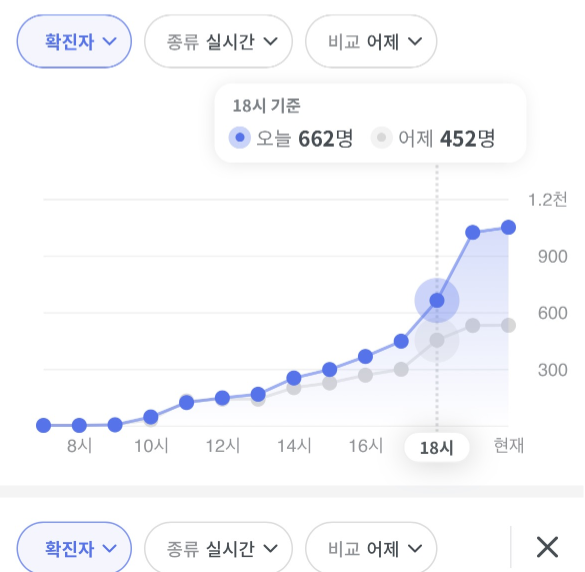This screenshot has width=585, height=572.
Task: Expand the bottom 종류 실시간 dropdown
Action: [x=218, y=548]
